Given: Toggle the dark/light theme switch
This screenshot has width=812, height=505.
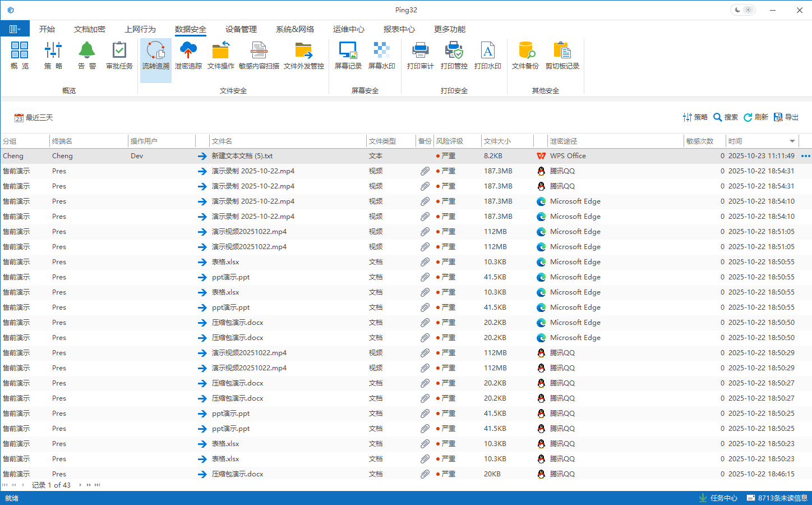Looking at the screenshot, I should tap(743, 10).
